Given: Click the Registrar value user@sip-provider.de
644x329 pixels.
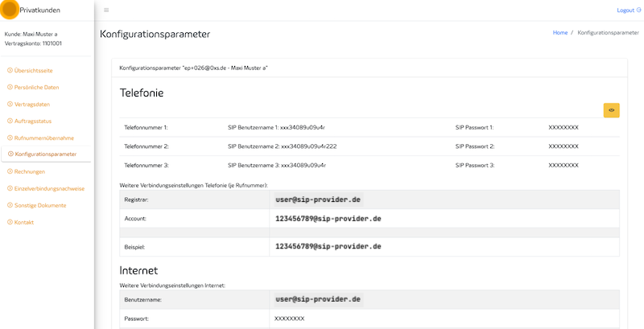Looking at the screenshot, I should (318, 199).
